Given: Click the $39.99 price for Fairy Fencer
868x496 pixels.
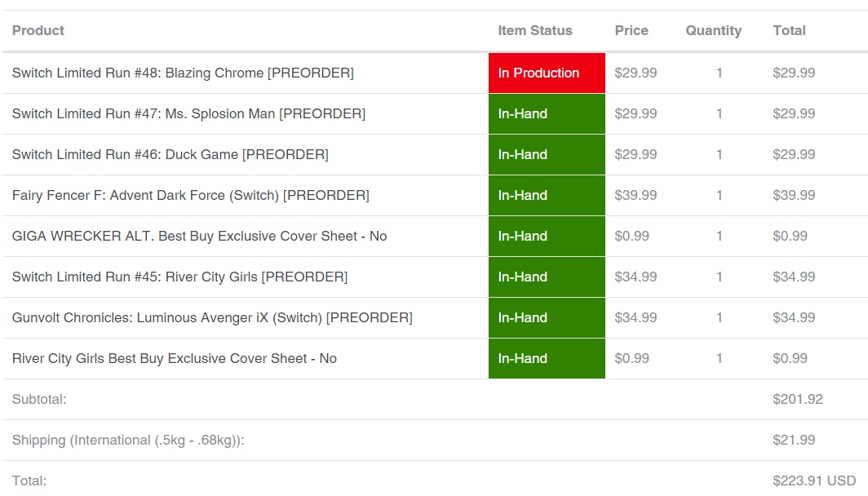Looking at the screenshot, I should tap(635, 196).
